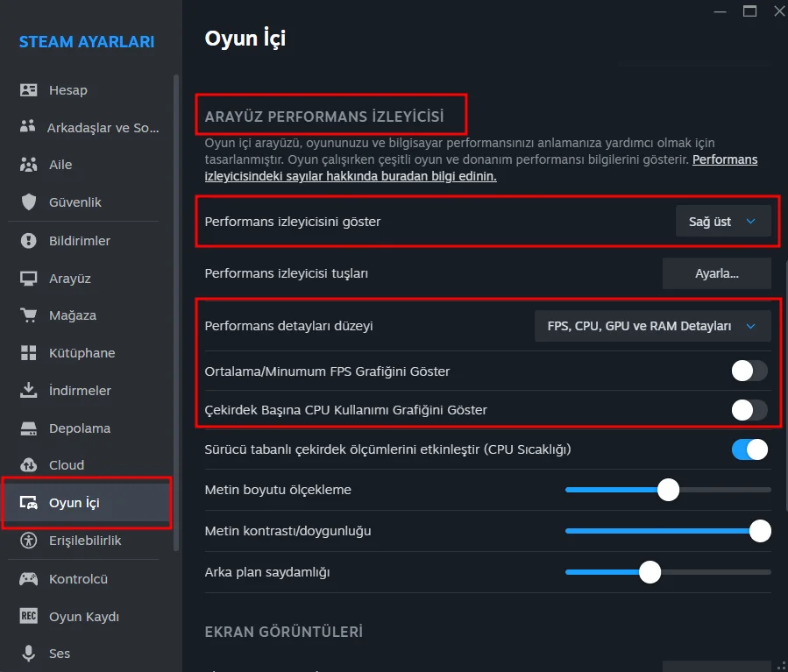This screenshot has height=672, width=788.
Task: Toggle Çekirdek Başına CPU Kullanımı Grafiğini Göster
Action: tap(749, 410)
